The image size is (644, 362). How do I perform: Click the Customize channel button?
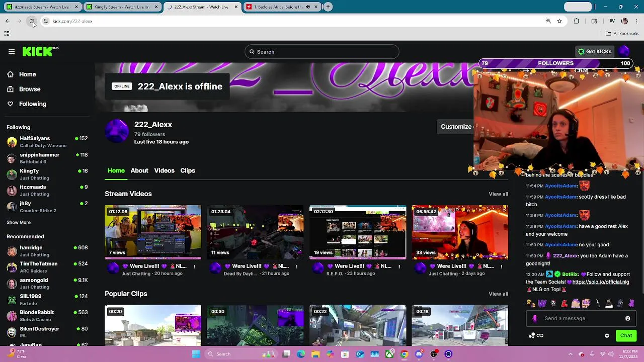click(x=456, y=127)
